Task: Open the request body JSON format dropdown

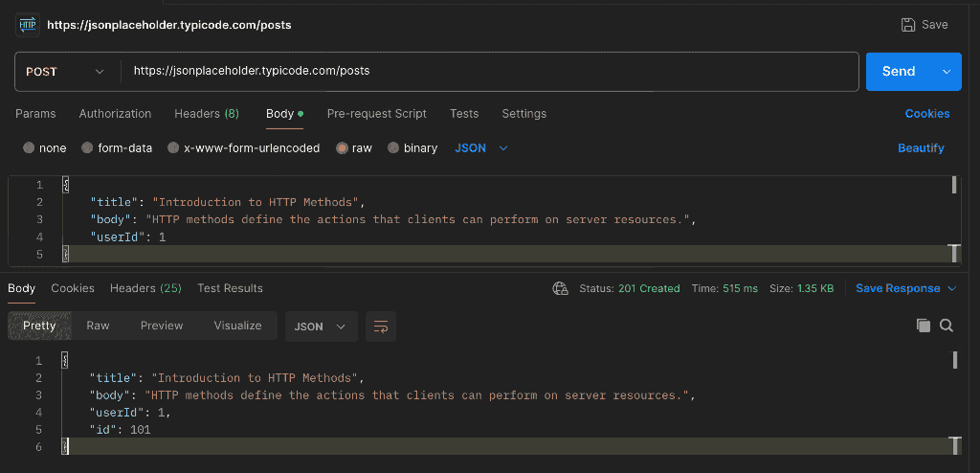Action: coord(480,148)
